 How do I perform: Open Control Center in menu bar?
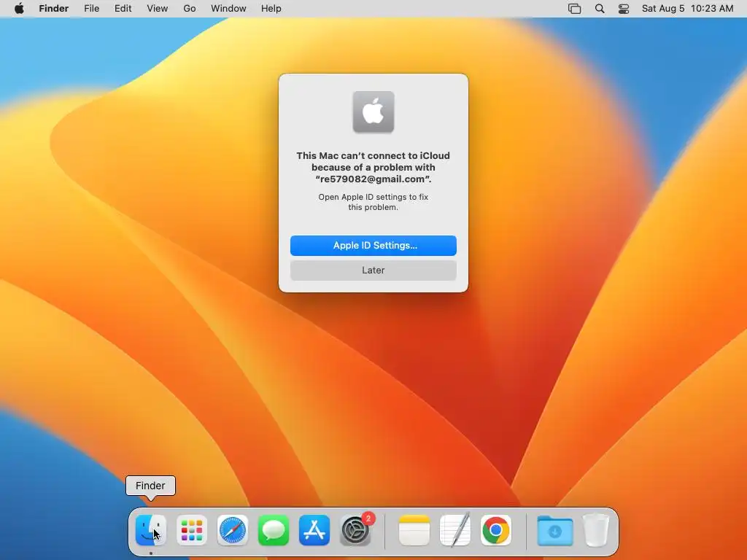(624, 9)
